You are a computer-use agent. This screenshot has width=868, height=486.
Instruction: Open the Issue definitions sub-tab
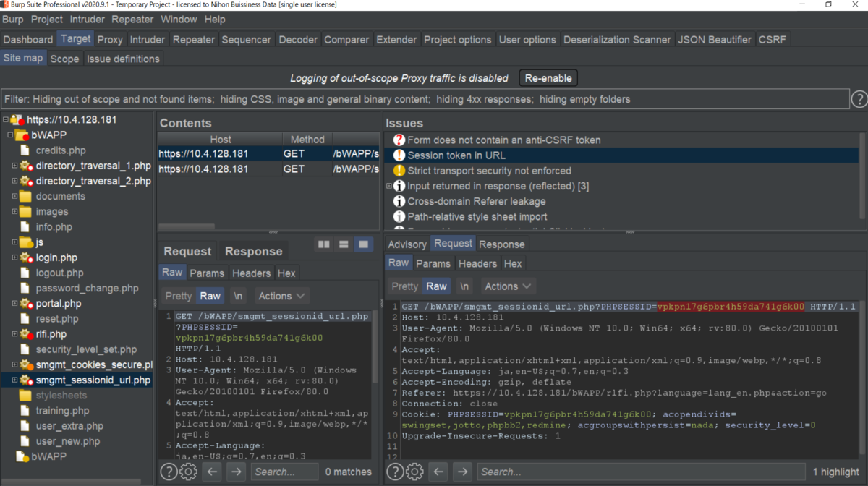[123, 59]
